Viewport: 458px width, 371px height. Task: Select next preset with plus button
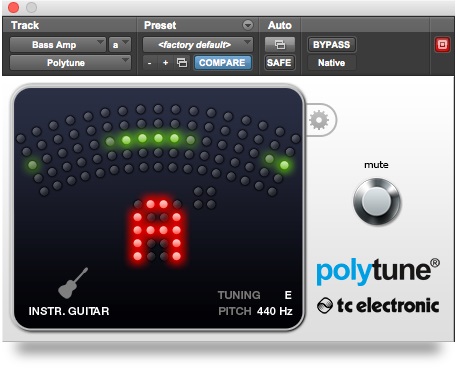[165, 63]
